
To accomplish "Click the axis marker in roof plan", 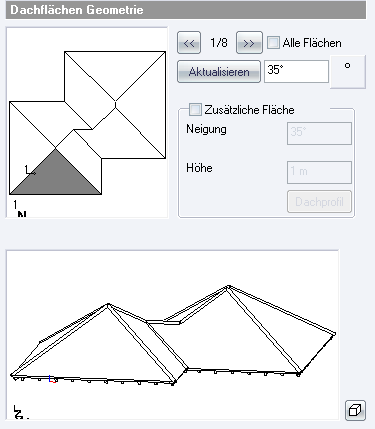I will (x=30, y=170).
